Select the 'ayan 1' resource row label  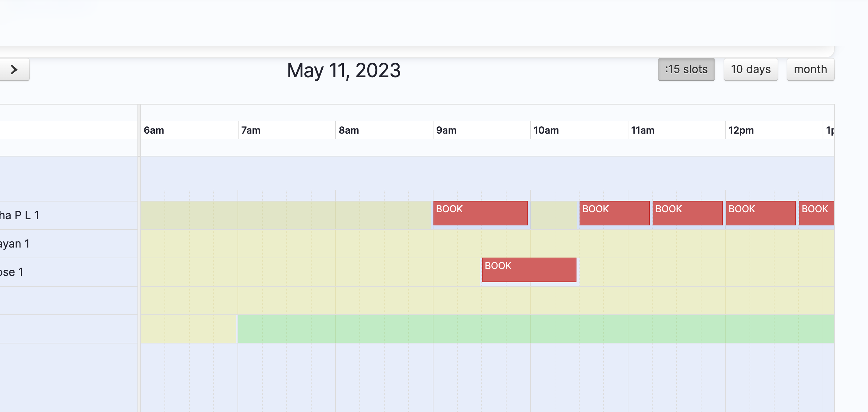tap(15, 244)
